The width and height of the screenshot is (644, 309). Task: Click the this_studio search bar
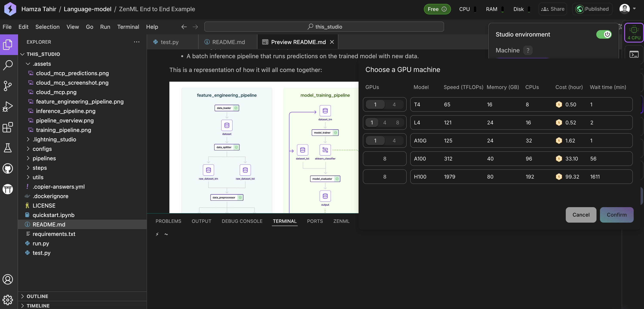point(324,26)
